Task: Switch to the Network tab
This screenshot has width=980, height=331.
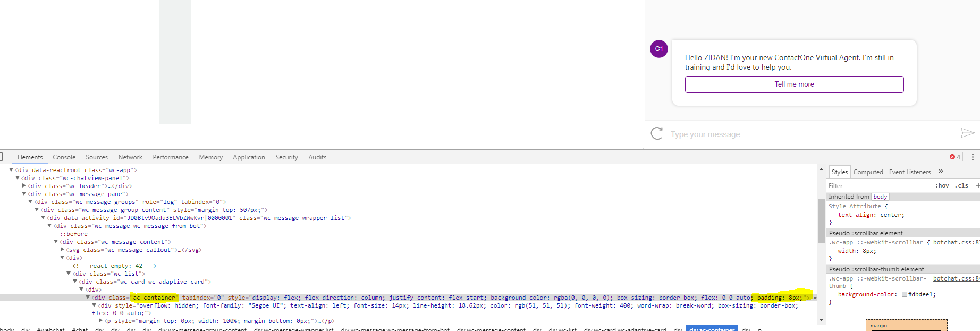Action: pyautogui.click(x=130, y=157)
